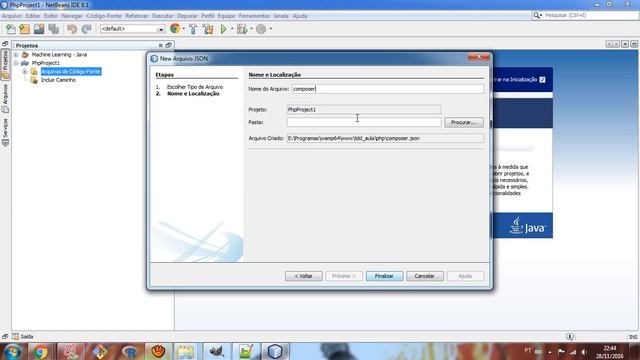Open the quick search magnifier dropdown
The height and width of the screenshot is (360, 640).
coord(538,15)
